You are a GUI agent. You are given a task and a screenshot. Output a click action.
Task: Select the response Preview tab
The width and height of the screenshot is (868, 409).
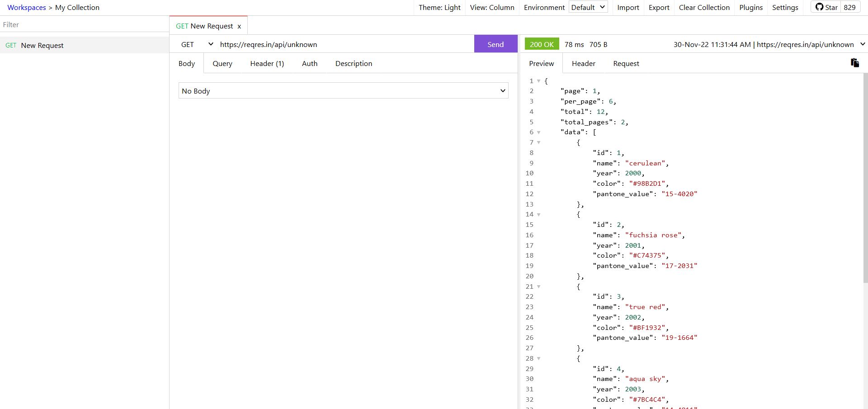click(x=541, y=63)
